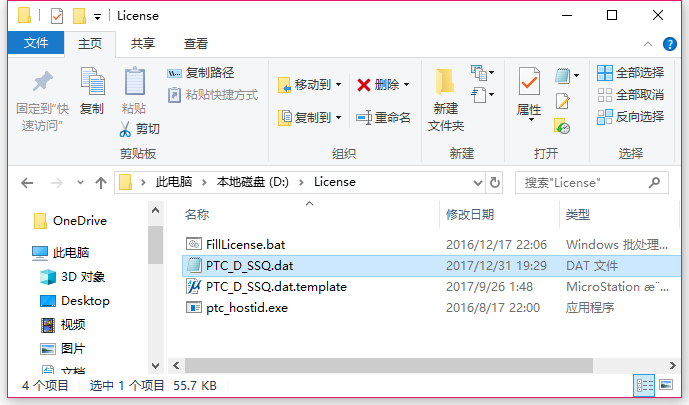Click the scissors Cut (剪切) icon

[x=125, y=129]
